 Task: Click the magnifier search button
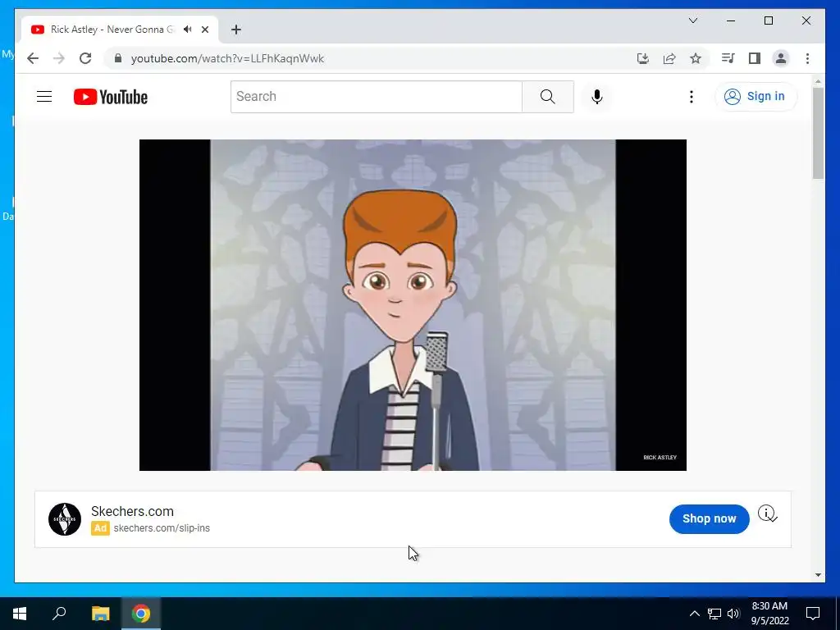click(x=547, y=97)
